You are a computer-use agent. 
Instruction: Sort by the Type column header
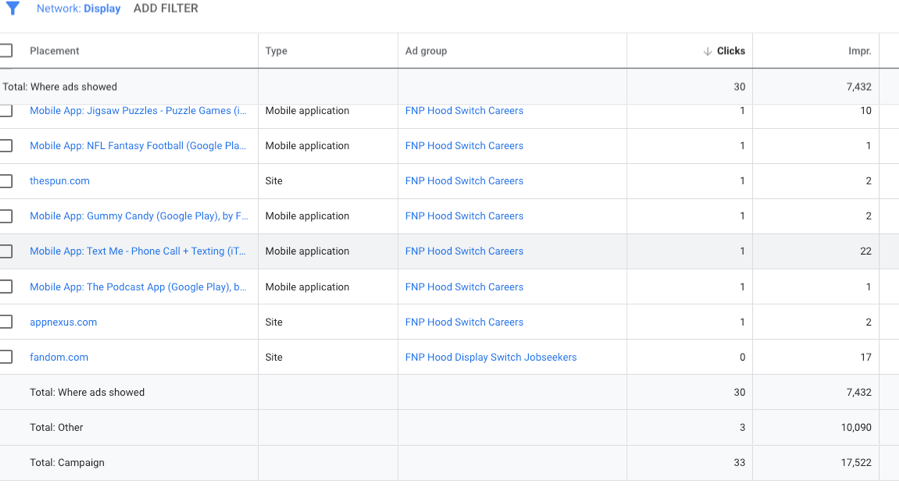pyautogui.click(x=276, y=51)
